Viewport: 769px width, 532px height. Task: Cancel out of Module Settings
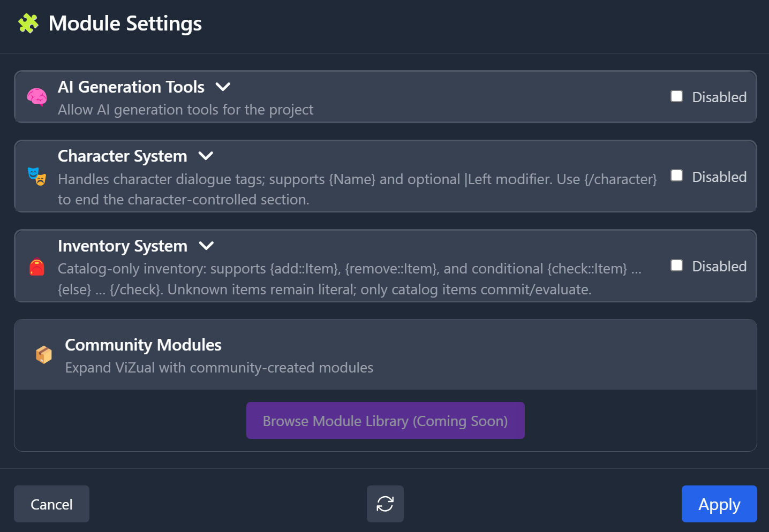click(x=51, y=504)
